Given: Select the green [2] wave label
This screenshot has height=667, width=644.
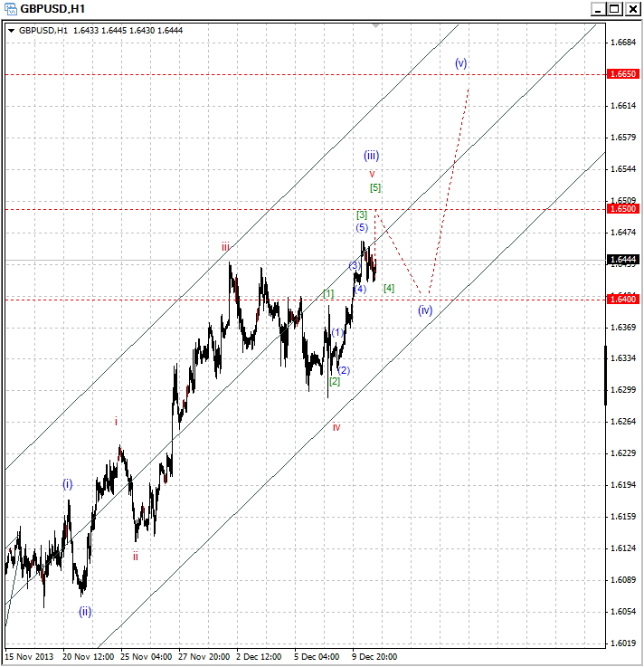Looking at the screenshot, I should [335, 381].
